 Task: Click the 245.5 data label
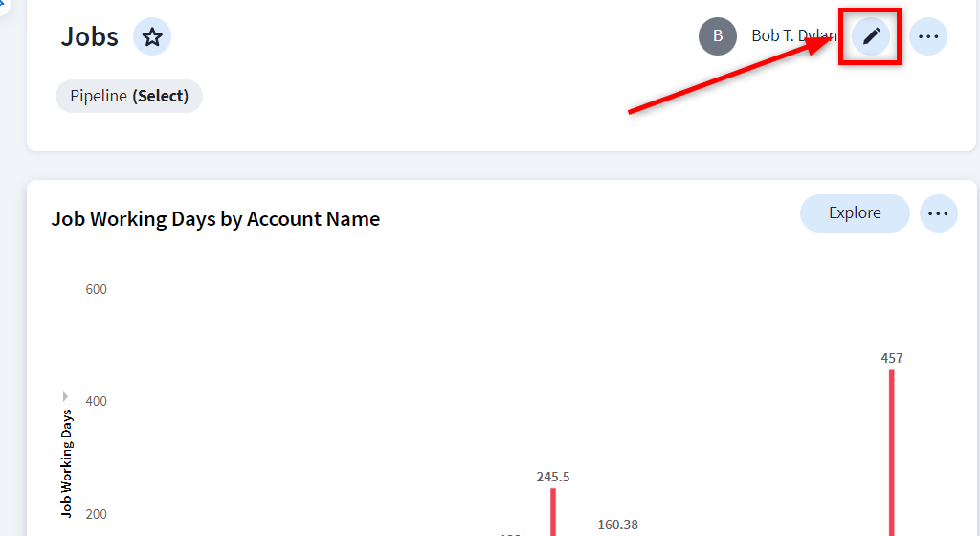coord(553,477)
